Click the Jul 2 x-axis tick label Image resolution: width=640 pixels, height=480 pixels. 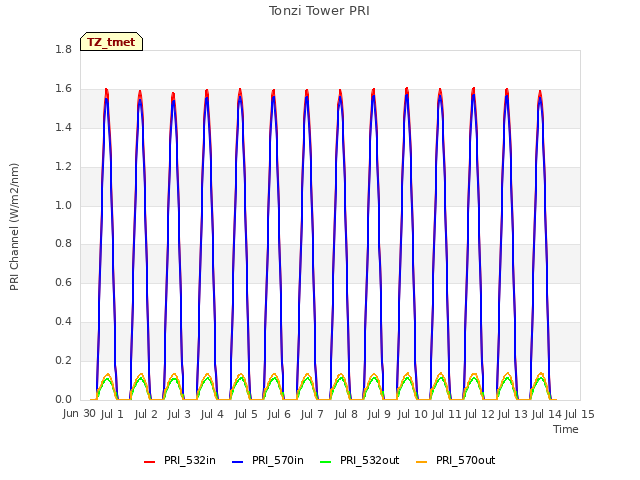[146, 414]
